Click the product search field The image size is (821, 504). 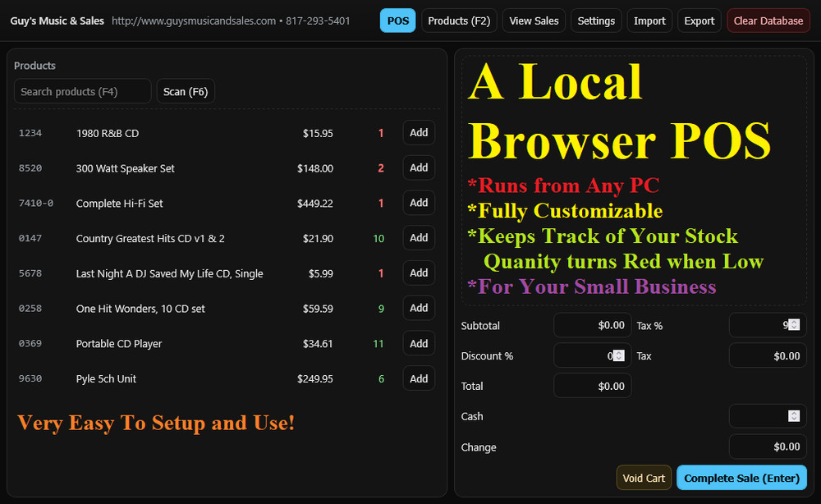[x=82, y=91]
